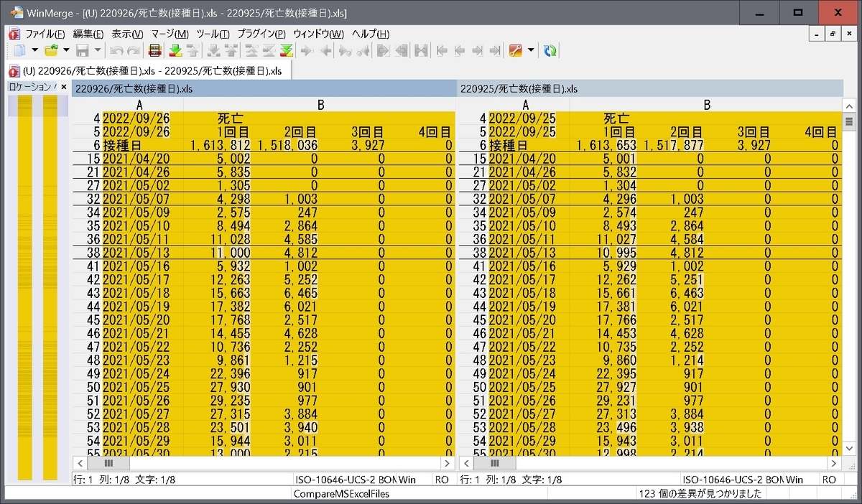Close the ロケーション pane with its X
This screenshot has width=862, height=504.
click(63, 87)
